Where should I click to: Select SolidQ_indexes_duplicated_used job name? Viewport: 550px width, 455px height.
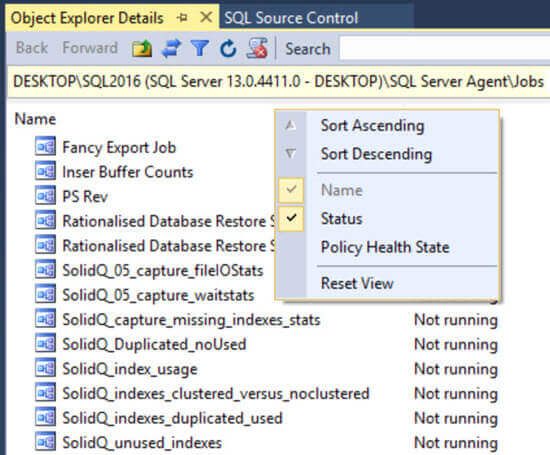[x=172, y=418]
